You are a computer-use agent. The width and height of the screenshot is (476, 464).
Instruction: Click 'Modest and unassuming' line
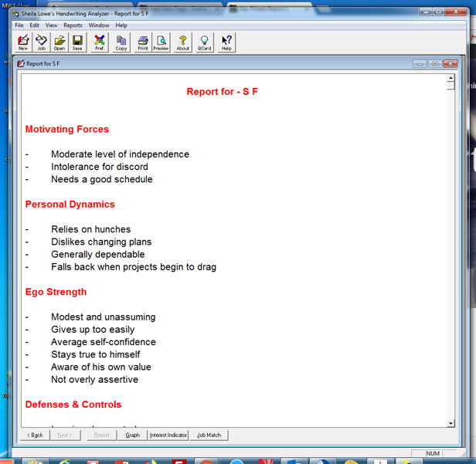pos(104,317)
